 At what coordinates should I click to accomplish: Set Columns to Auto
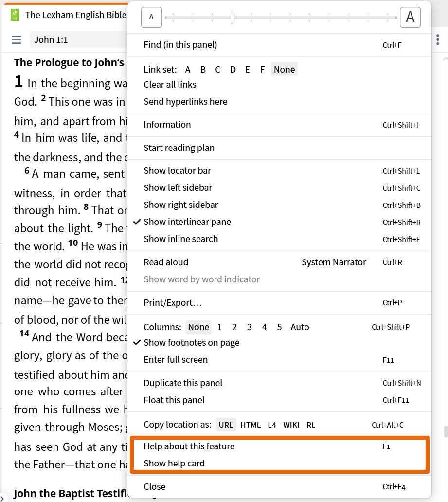click(300, 327)
